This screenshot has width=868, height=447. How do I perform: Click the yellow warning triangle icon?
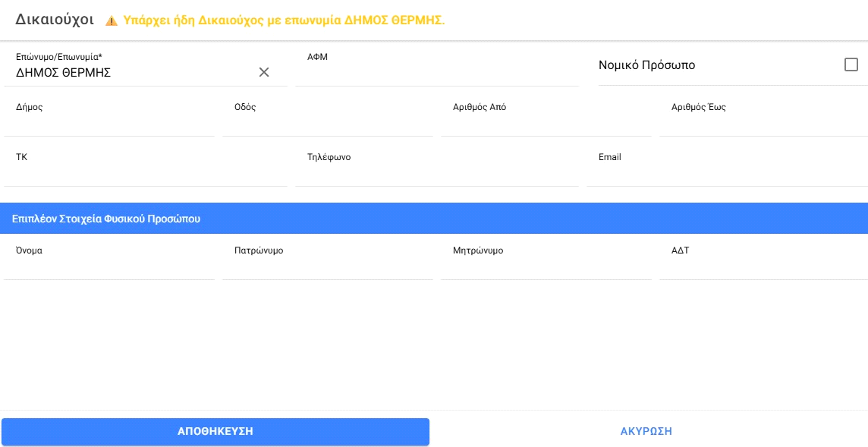112,21
